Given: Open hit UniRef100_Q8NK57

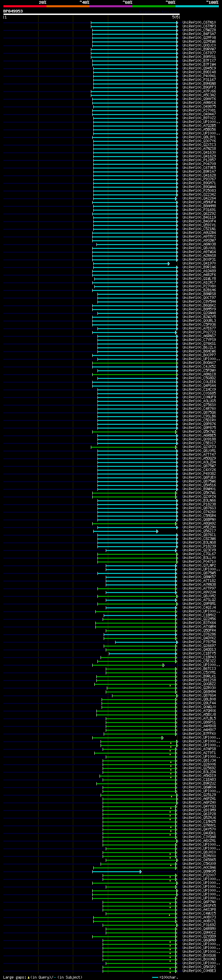Looking at the screenshot, I should click(x=199, y=577).
